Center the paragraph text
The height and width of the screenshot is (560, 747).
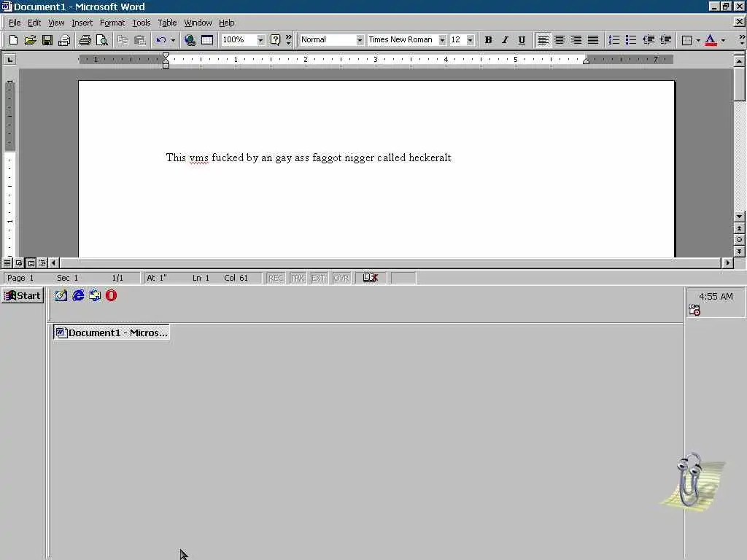click(x=560, y=40)
